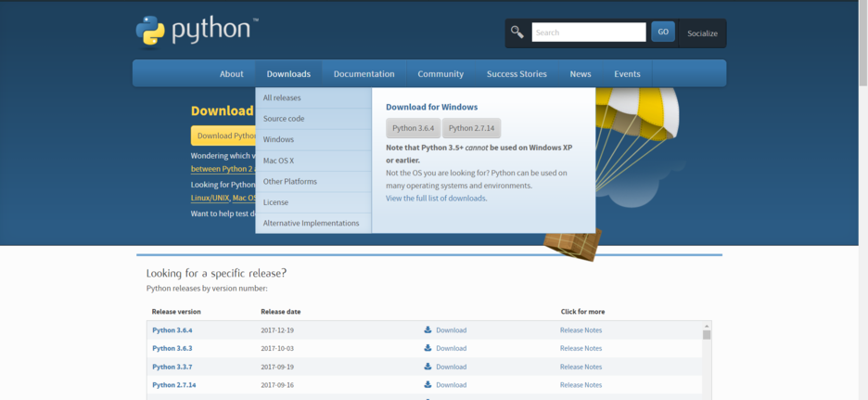Select Mac OS X in Downloads dropdown

pyautogui.click(x=313, y=161)
